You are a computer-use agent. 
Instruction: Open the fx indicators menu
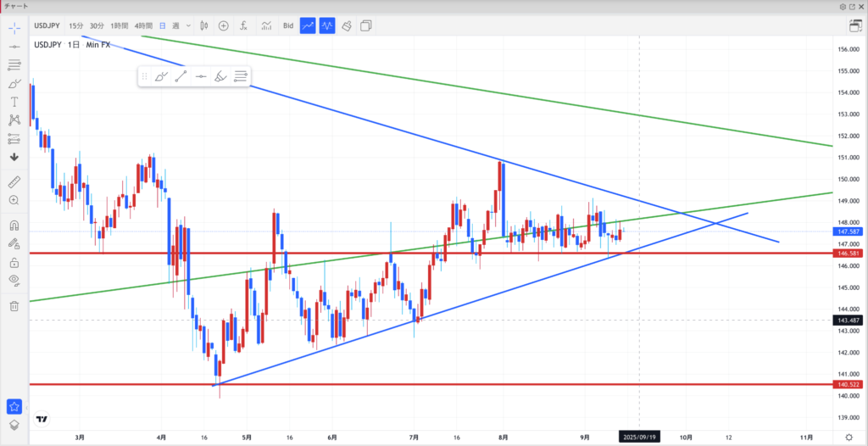click(x=243, y=25)
